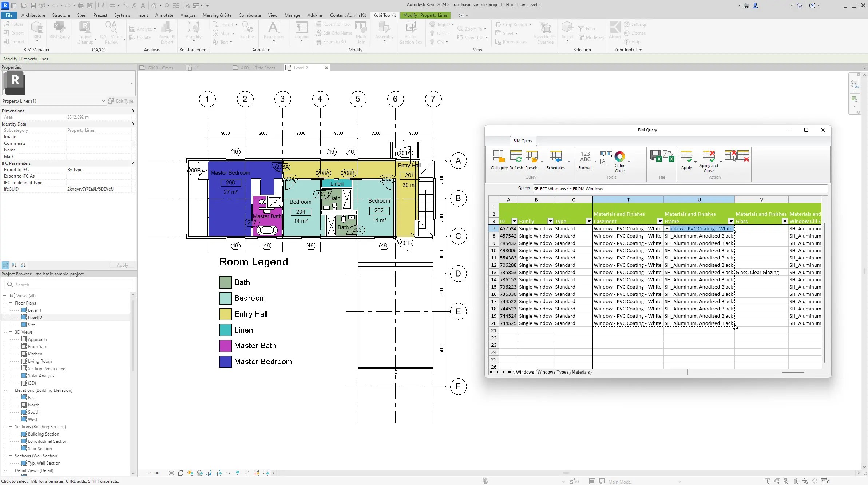Screen dimensions: 868x485
Task: Open the Level 1 floor plan
Action: tap(35, 310)
